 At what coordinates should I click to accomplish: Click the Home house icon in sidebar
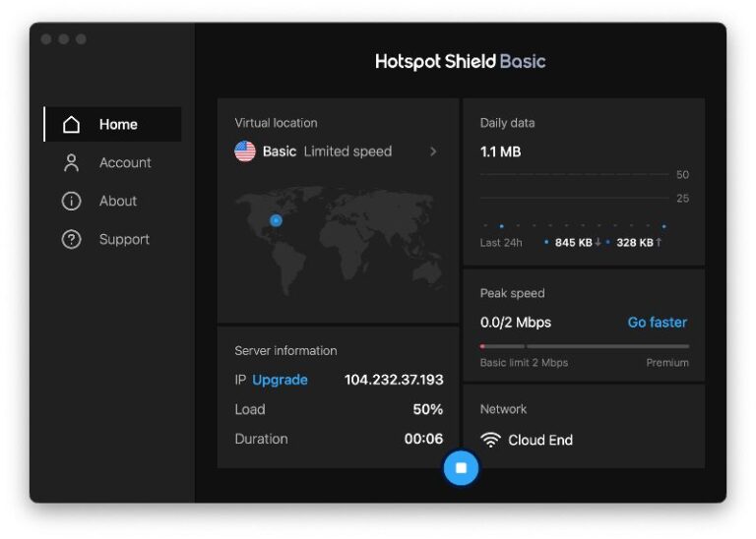click(x=71, y=125)
